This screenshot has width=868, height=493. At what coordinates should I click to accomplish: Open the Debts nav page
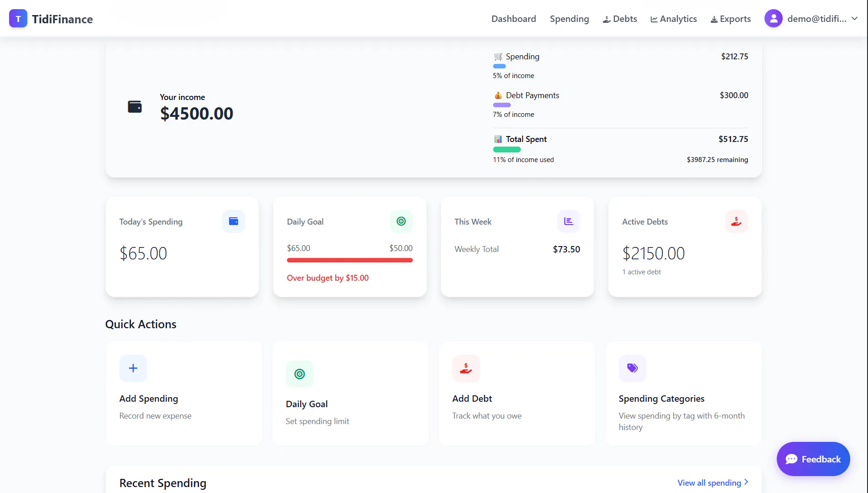coord(620,19)
